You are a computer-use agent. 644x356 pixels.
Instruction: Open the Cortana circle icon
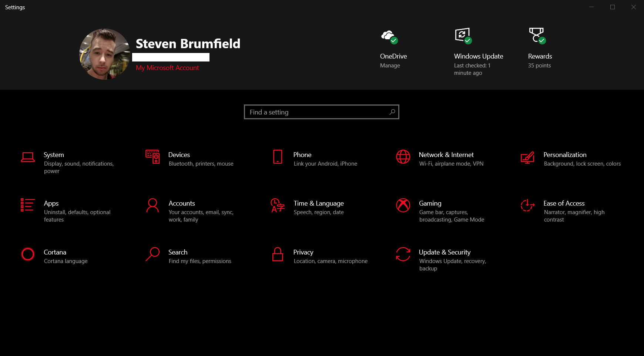point(28,254)
